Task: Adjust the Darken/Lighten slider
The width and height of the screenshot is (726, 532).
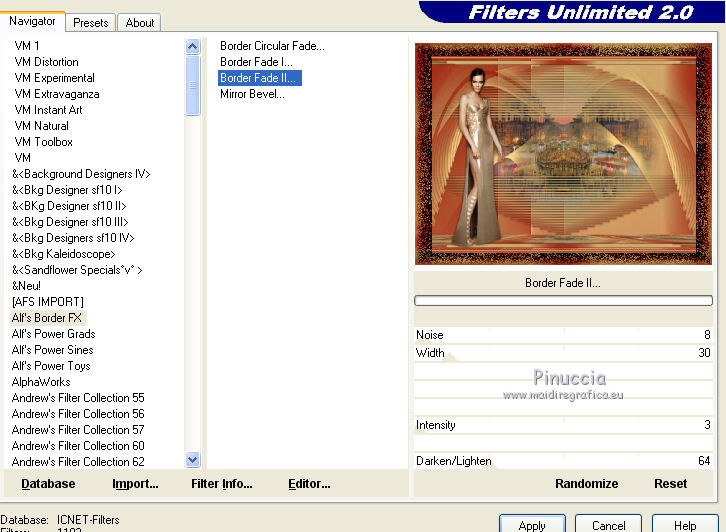Action: [x=563, y=461]
